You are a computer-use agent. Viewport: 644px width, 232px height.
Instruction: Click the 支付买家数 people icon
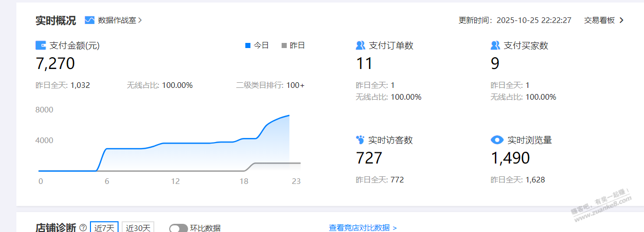495,45
